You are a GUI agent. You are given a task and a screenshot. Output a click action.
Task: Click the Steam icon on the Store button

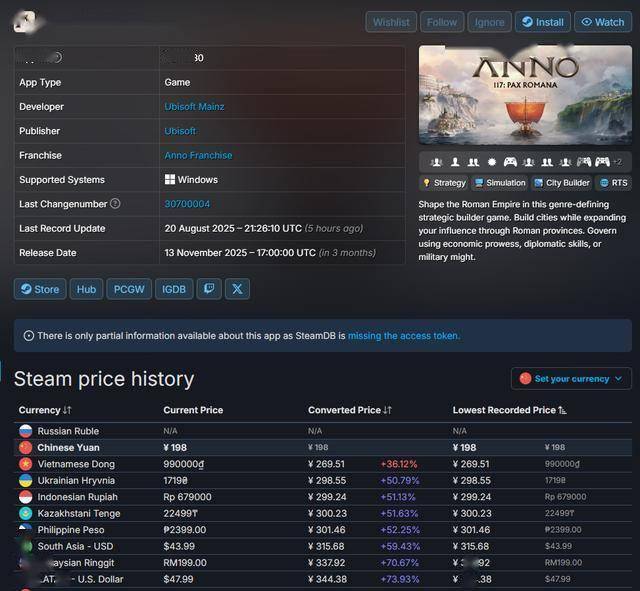(x=26, y=289)
